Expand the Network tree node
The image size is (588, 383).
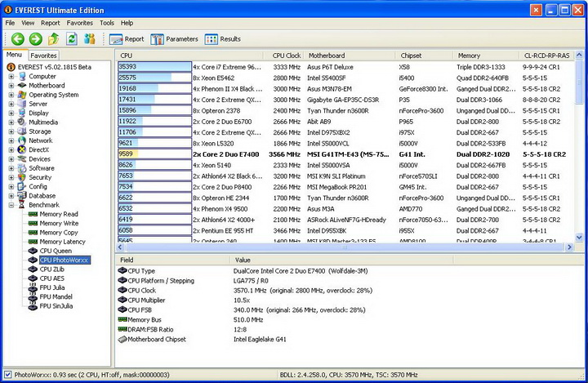coord(11,140)
